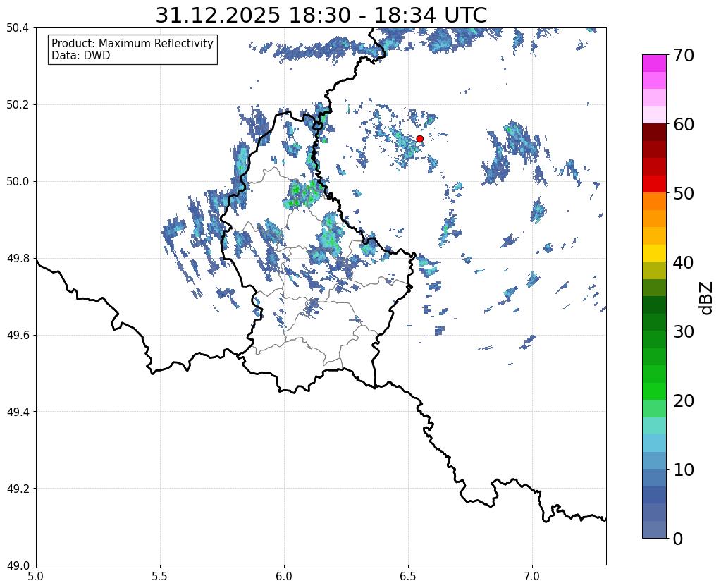Click the colorbar tick label 50
Viewport: 721px width, 588px height.
683,193
